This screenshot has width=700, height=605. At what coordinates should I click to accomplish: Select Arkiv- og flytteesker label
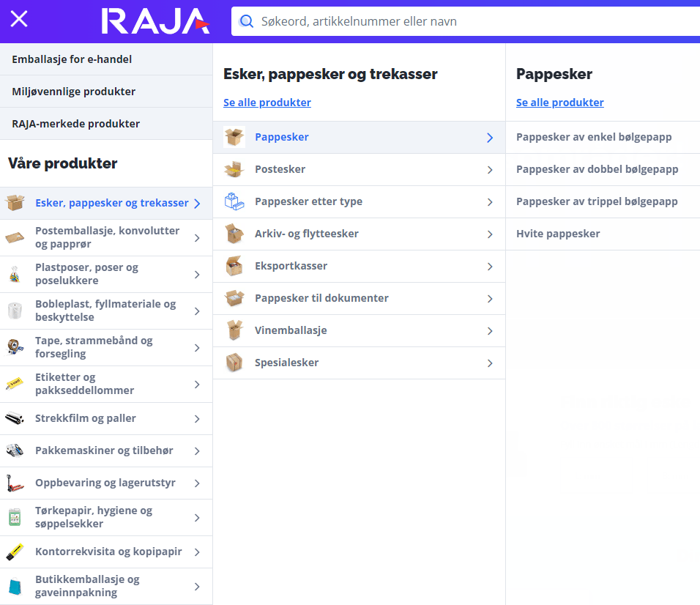pyautogui.click(x=307, y=234)
